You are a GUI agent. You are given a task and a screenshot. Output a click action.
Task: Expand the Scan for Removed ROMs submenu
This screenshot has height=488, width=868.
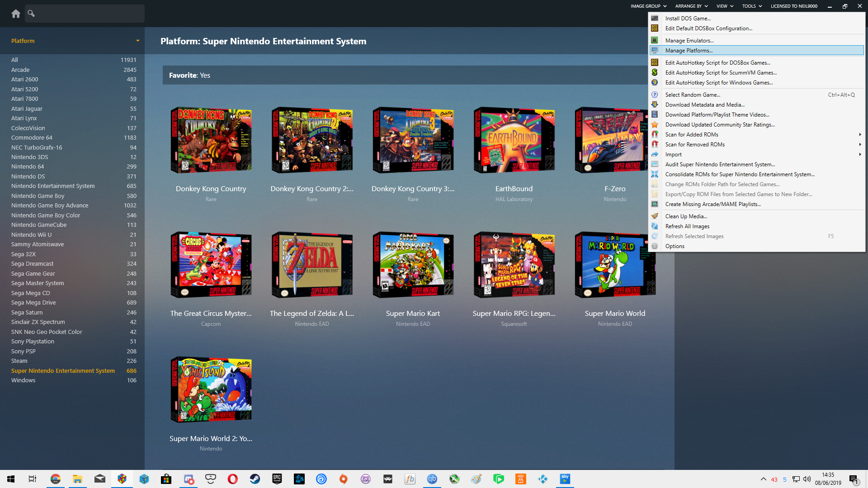click(x=757, y=145)
